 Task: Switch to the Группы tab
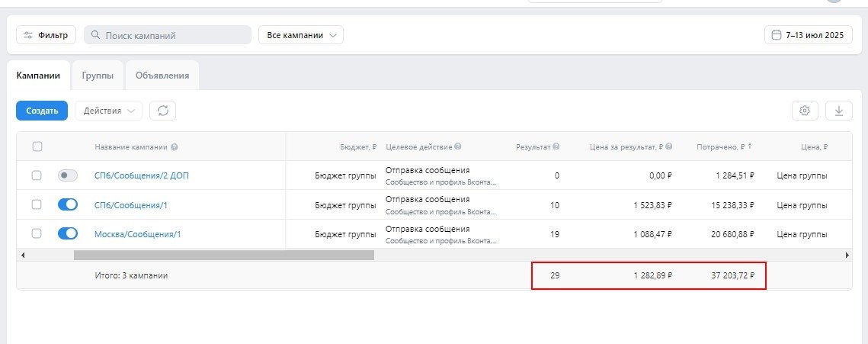98,76
